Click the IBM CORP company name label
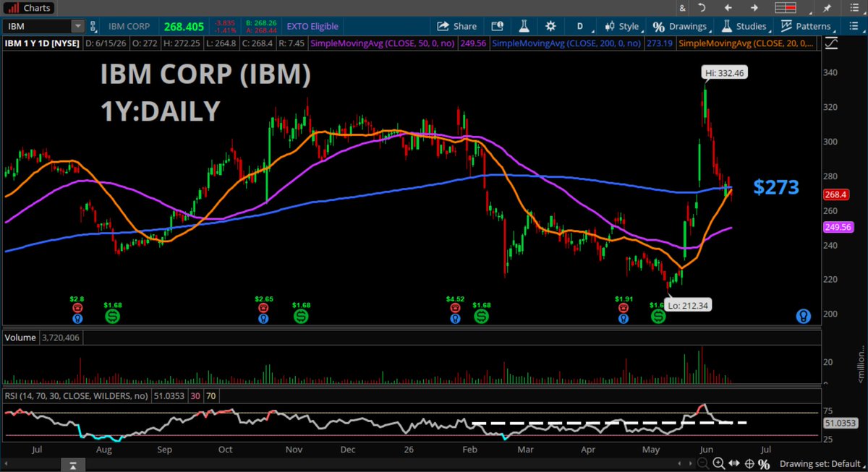868x472 pixels. [x=129, y=26]
